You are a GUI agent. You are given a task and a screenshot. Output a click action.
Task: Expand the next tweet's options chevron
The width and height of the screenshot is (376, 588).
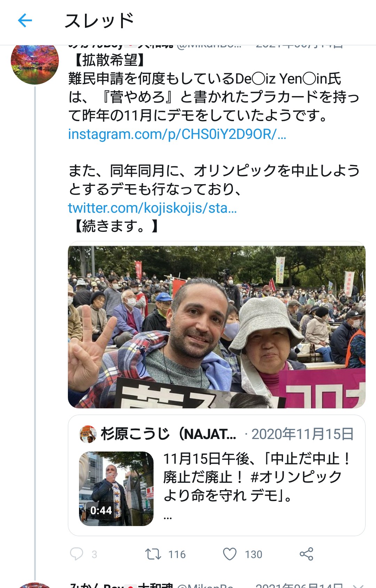click(359, 586)
